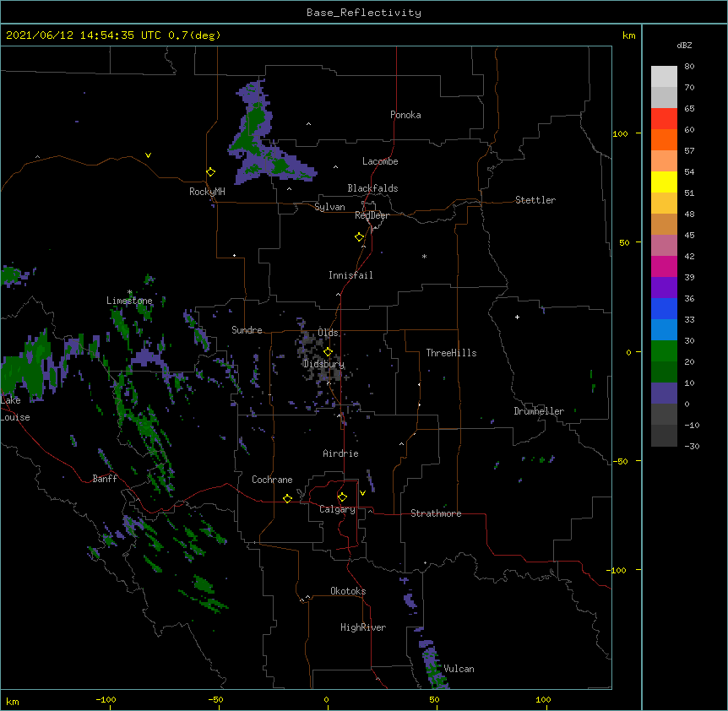Select the magenta 39-42 dBZ legend swatch
Image resolution: width=728 pixels, height=711 pixels.
pyautogui.click(x=664, y=266)
